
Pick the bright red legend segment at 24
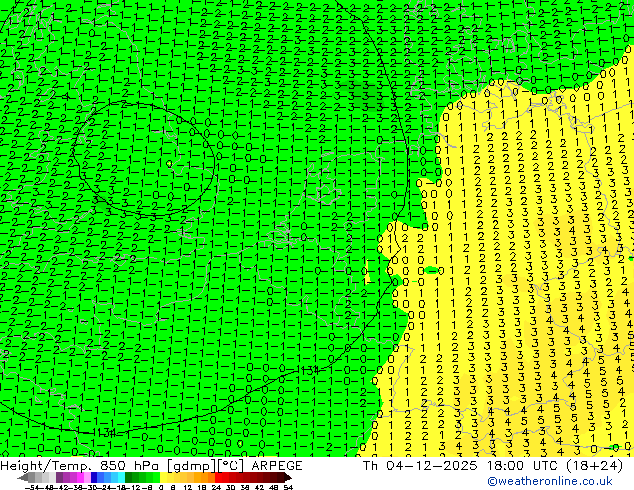(218, 477)
